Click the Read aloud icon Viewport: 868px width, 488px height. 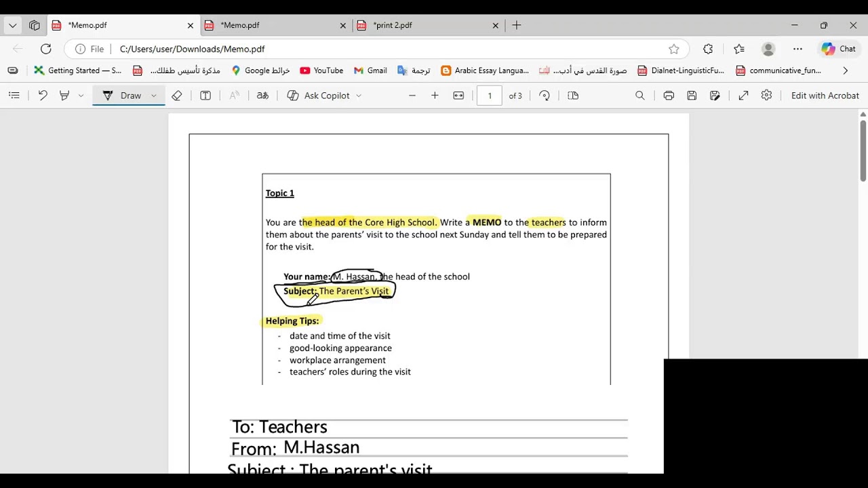click(x=234, y=96)
